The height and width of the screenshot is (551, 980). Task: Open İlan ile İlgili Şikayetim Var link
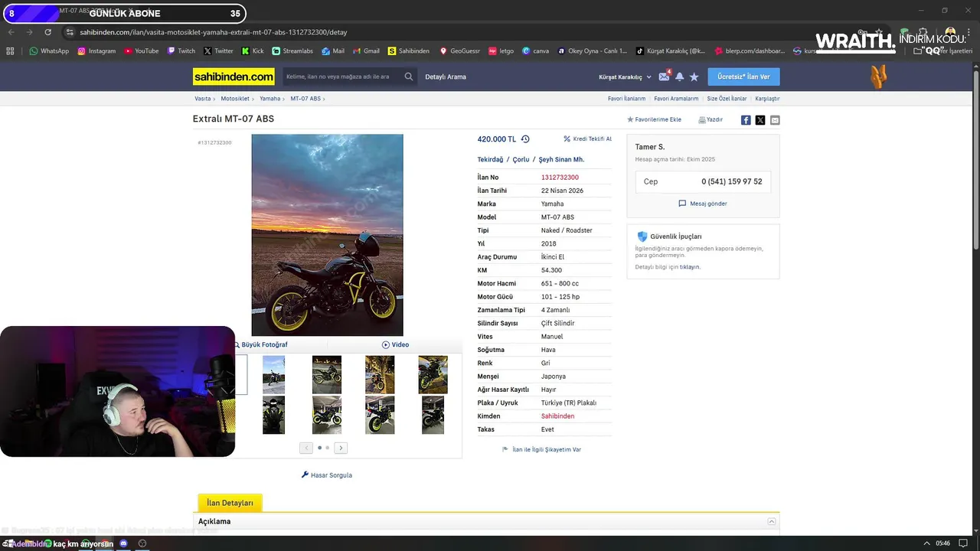tap(541, 449)
